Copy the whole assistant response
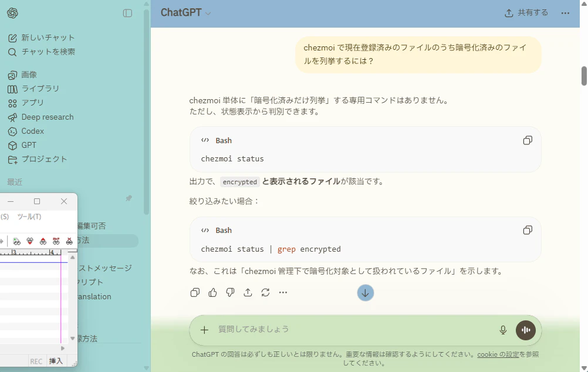 tap(195, 293)
